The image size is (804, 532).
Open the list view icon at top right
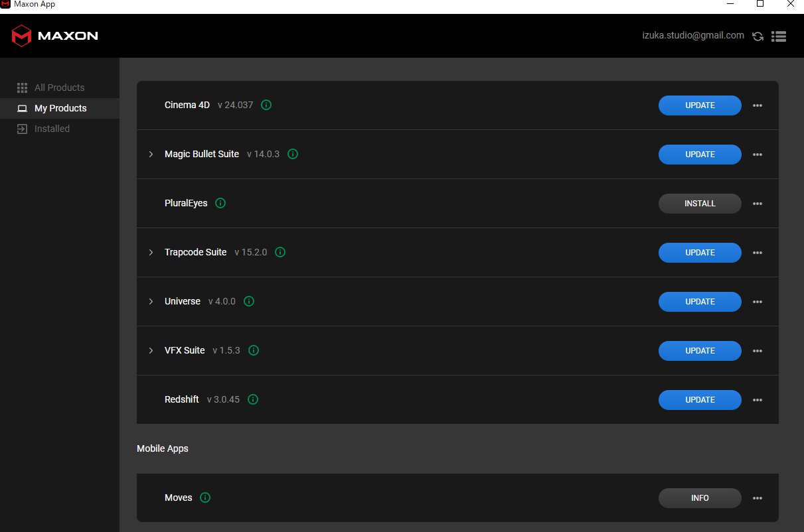(x=778, y=36)
